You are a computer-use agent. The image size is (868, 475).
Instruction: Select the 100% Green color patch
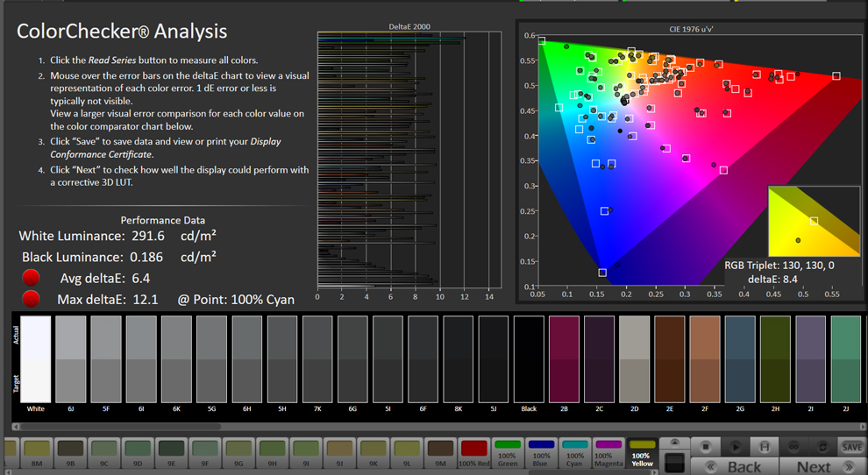[508, 453]
